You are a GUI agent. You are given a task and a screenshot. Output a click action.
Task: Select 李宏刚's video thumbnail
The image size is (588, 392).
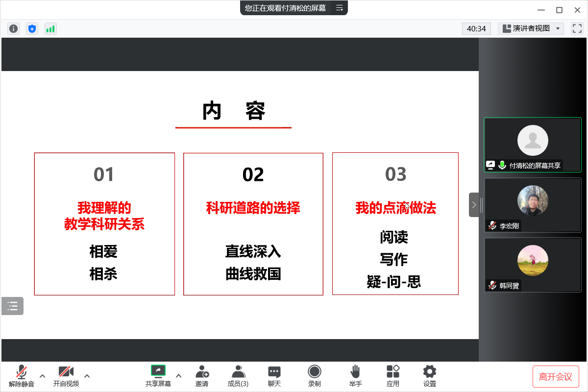533,205
